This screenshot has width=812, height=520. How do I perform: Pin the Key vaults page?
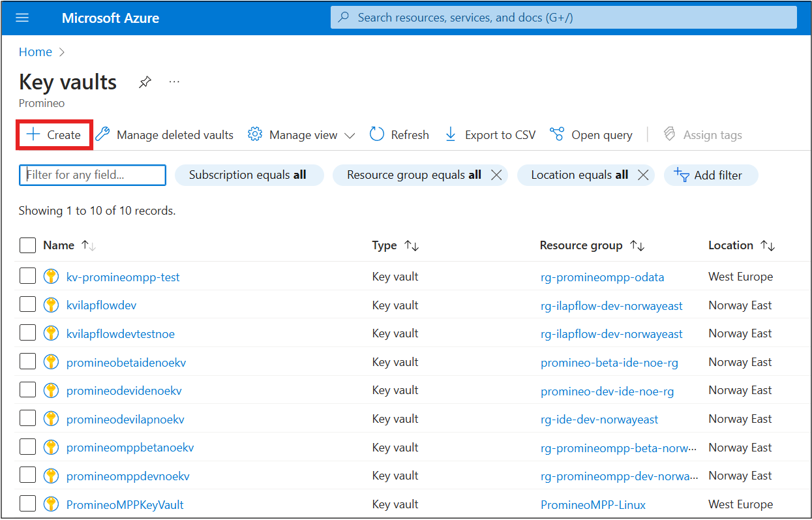coord(145,82)
